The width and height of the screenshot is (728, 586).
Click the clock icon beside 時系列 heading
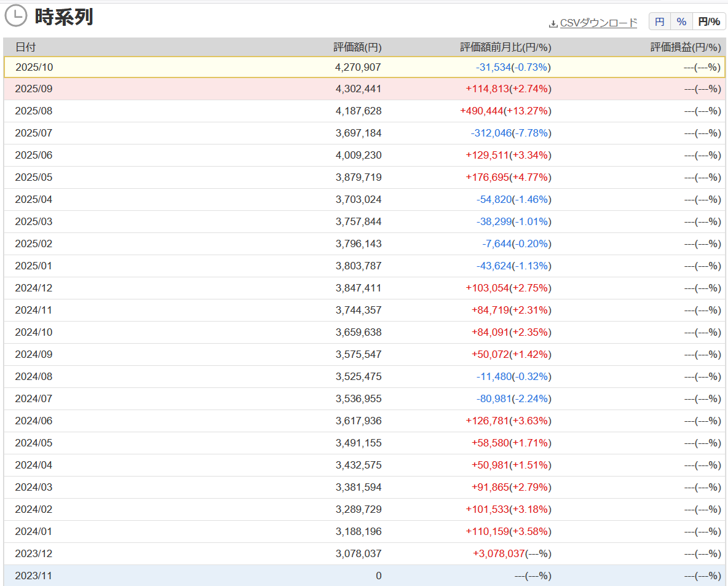16,16
